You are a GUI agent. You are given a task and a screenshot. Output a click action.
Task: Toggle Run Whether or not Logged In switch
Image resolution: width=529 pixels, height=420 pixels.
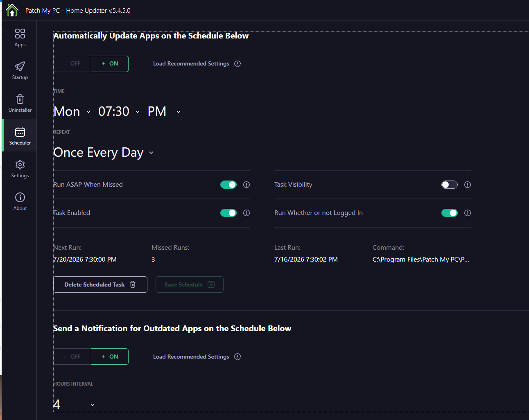[x=450, y=213]
